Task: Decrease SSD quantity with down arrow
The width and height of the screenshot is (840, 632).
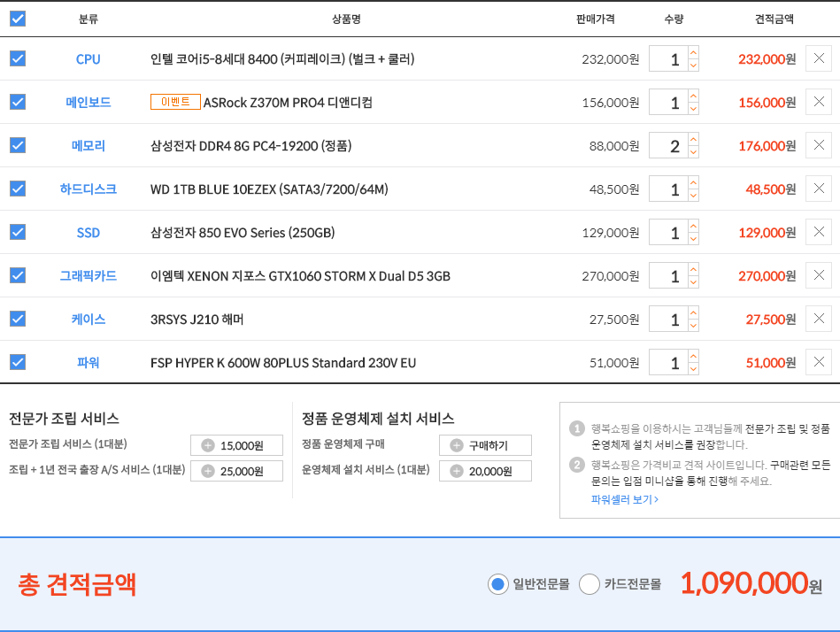Action: coord(693,239)
